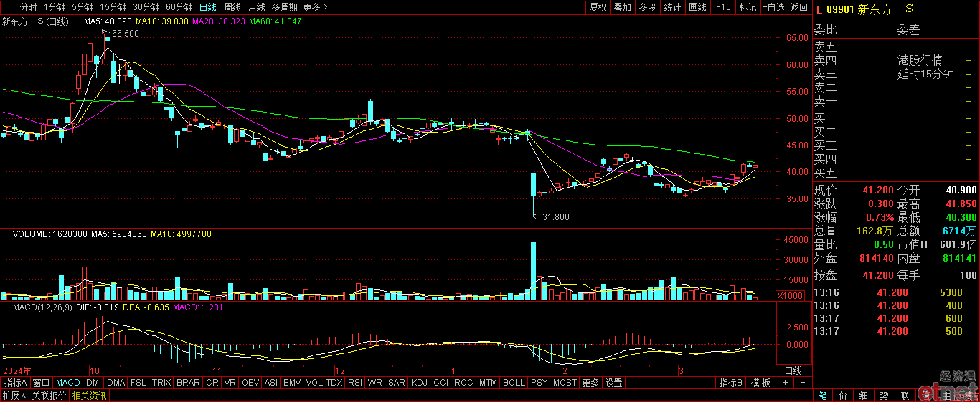Screen dimensions: 980x402
Task: Expand the 扩展 panel
Action: pos(14,396)
